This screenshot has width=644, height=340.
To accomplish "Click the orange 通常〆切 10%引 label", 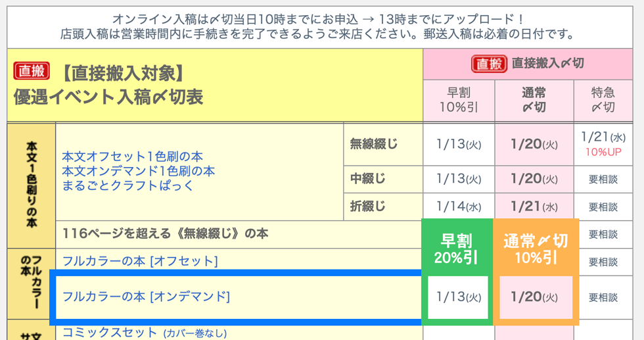I will 536,248.
